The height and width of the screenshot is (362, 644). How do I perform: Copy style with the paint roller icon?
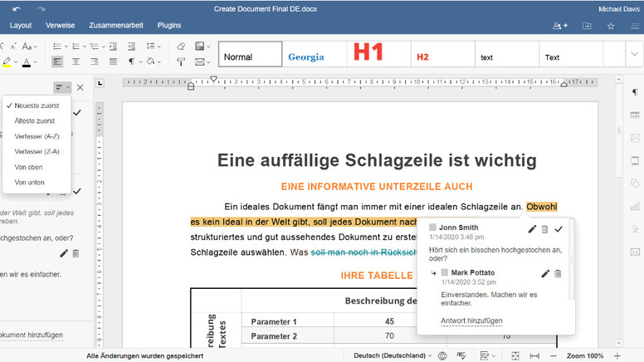181,62
